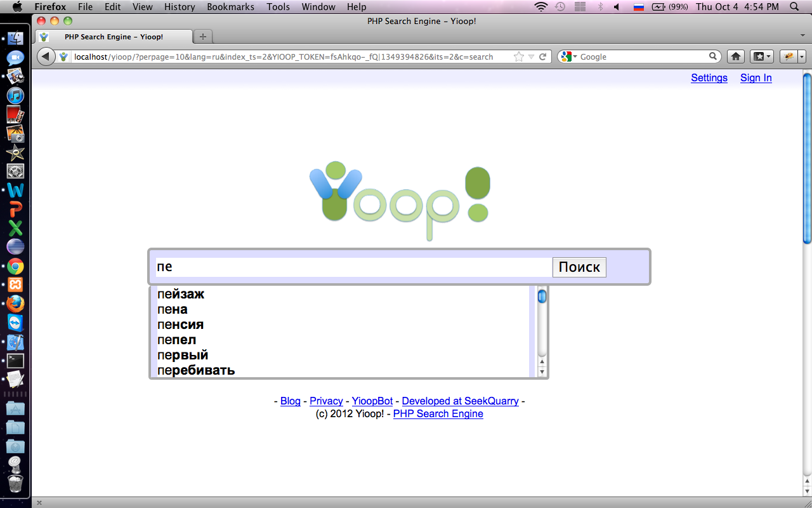Open XAMPP from the Dock
The image size is (812, 508).
(x=15, y=284)
